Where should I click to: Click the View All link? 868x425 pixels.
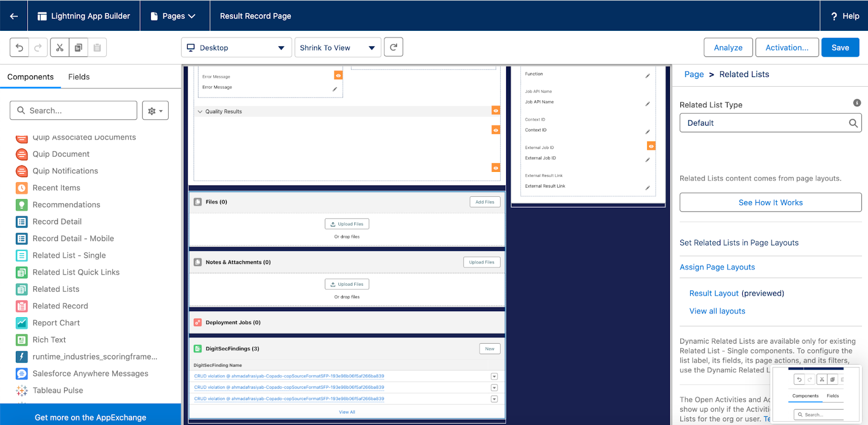coord(347,412)
